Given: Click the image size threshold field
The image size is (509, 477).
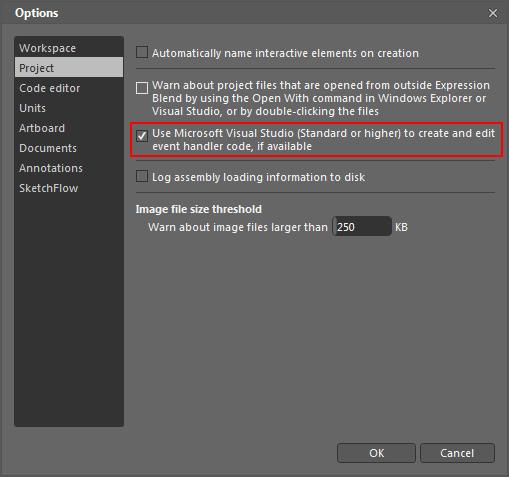Looking at the screenshot, I should (362, 227).
